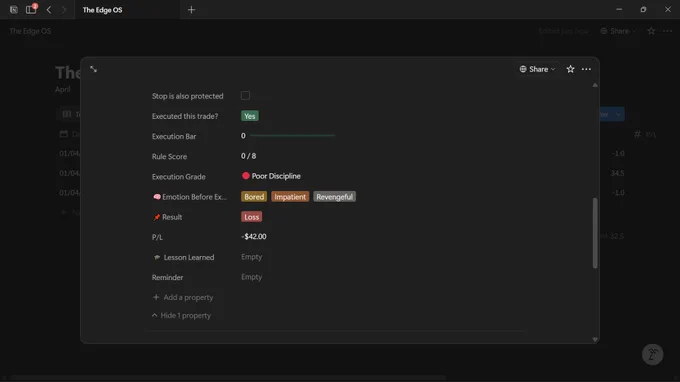Favorite background page with star icon
The image size is (680, 382).
click(x=651, y=31)
